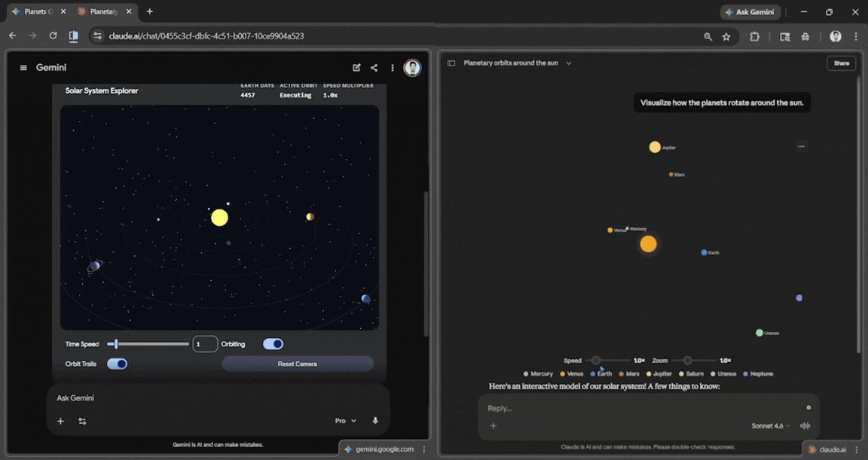Open the three-dot options icon near Jupiter's message
The width and height of the screenshot is (868, 460).
(801, 146)
